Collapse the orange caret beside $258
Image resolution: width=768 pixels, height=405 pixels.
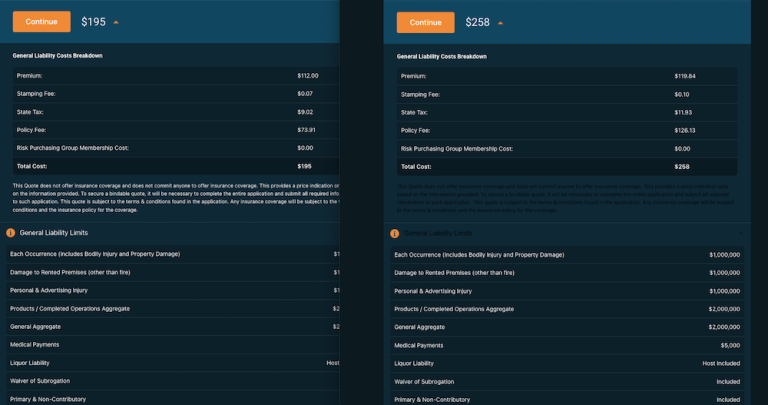pos(500,23)
